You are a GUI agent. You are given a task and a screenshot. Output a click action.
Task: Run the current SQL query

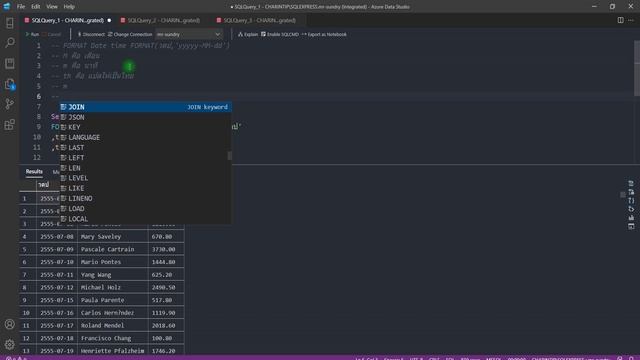32,35
